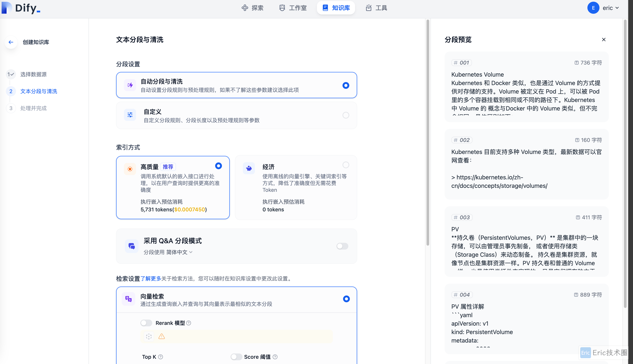The width and height of the screenshot is (633, 364).
Task: Select 向量检索 retrieval radio button
Action: [x=346, y=299]
